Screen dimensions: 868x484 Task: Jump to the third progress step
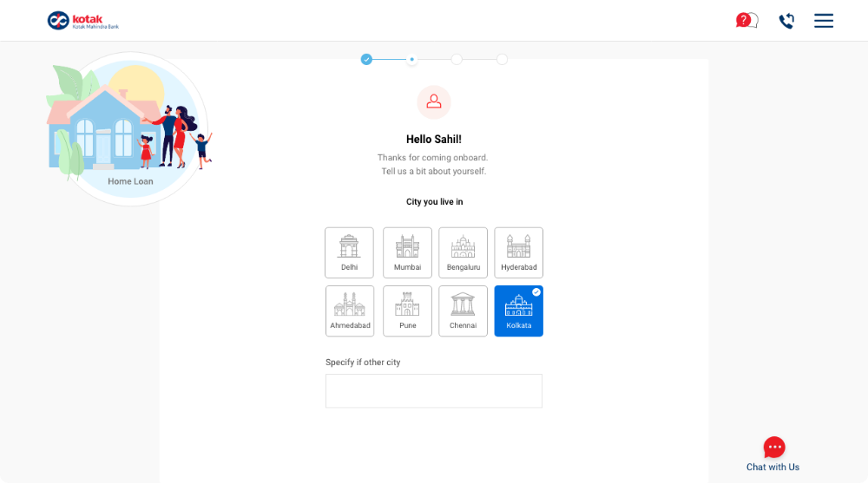(x=457, y=59)
